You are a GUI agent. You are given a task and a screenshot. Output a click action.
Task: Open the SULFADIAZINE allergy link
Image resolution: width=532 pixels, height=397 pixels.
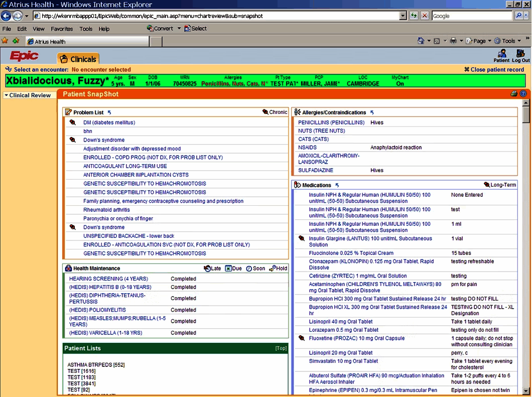point(316,170)
